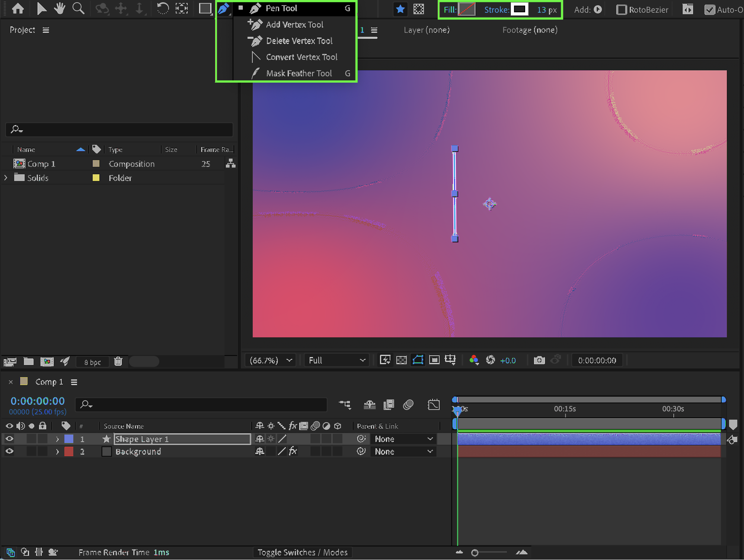The width and height of the screenshot is (744, 560).
Task: Enable the RotoBezier checkbox
Action: [x=621, y=10]
